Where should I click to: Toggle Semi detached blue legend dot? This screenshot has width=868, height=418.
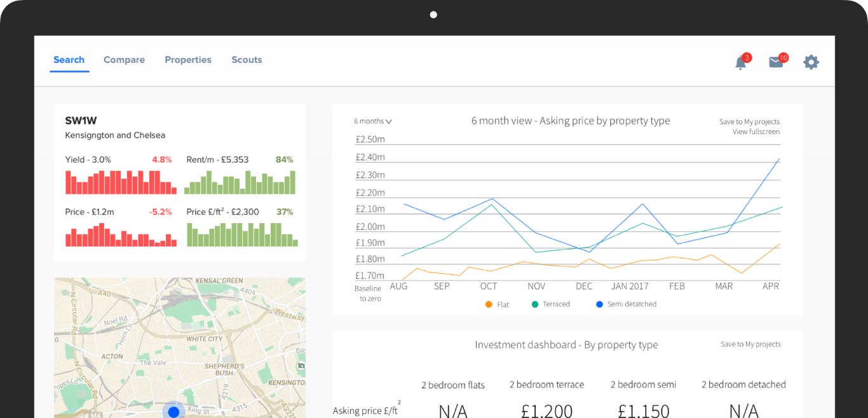coord(599,304)
